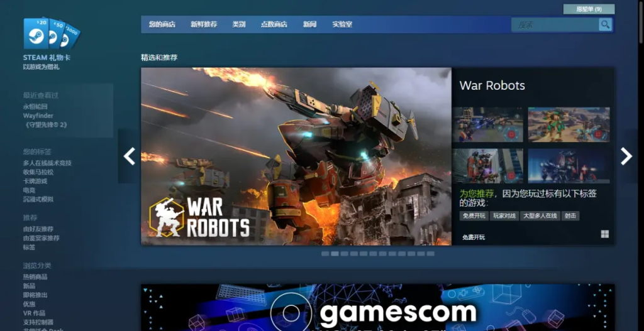The height and width of the screenshot is (331, 644).
Task: Open recently viewed Wayfinder
Action: (x=38, y=116)
